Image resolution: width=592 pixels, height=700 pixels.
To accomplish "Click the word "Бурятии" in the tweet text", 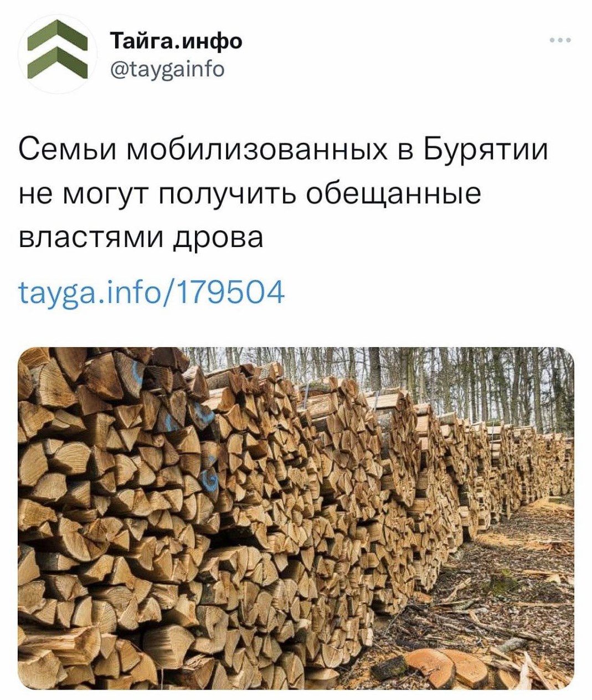I will tap(486, 151).
